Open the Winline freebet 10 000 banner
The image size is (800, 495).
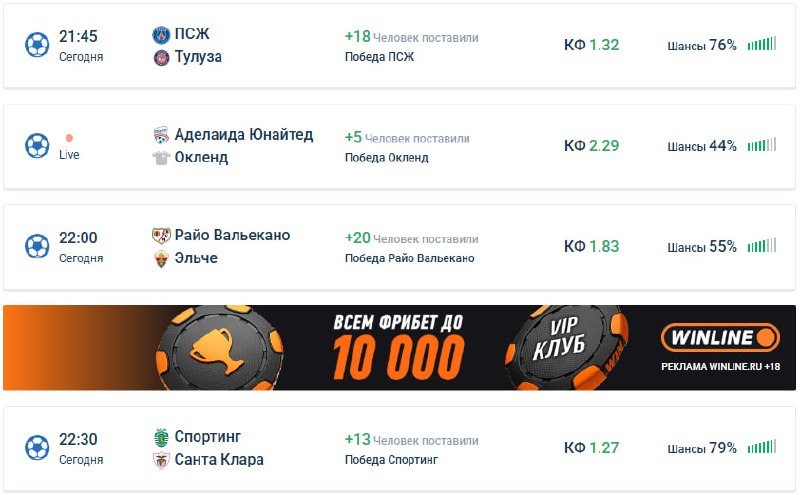pyautogui.click(x=400, y=348)
